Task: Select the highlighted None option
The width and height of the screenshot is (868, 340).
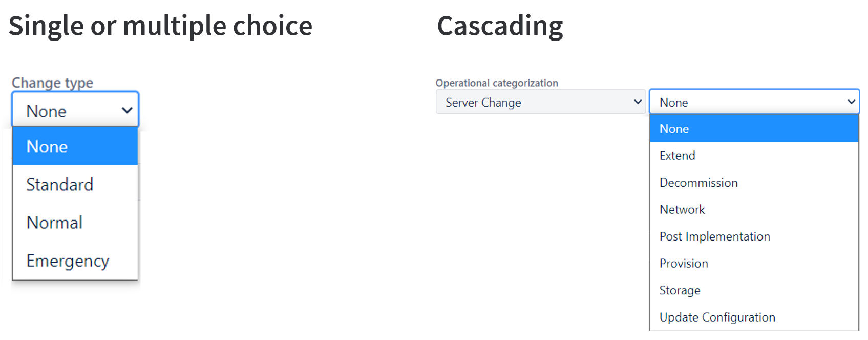Action: tap(674, 128)
